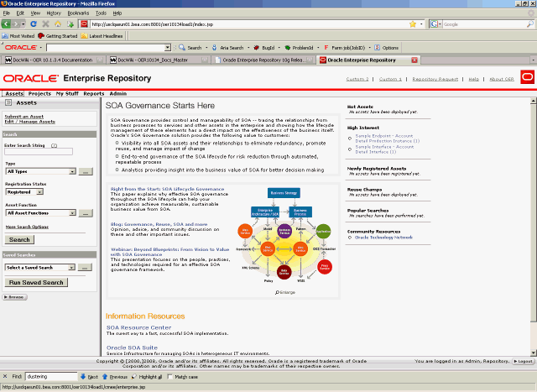This screenshot has width=537, height=392.
Task: Click the BugId bug icon in the toolbar
Action: pos(256,48)
